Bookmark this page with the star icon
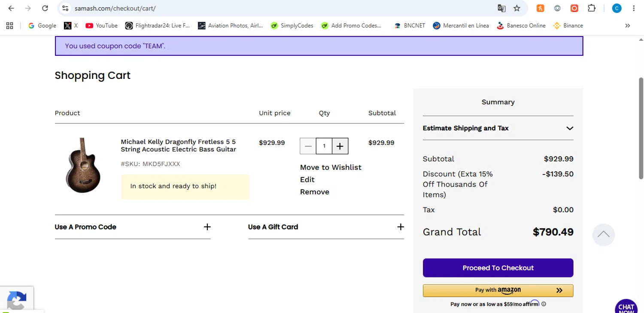Image resolution: width=644 pixels, height=313 pixels. coord(517,8)
